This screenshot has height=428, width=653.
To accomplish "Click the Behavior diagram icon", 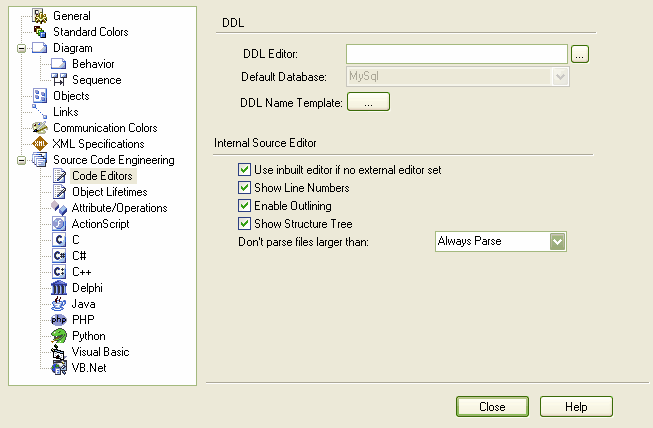I will coord(59,64).
